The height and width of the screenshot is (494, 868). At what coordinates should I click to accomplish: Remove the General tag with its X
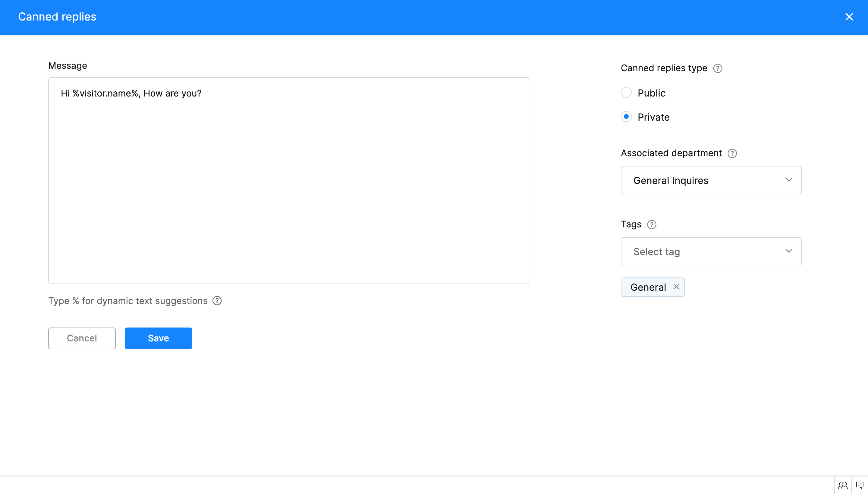point(676,287)
